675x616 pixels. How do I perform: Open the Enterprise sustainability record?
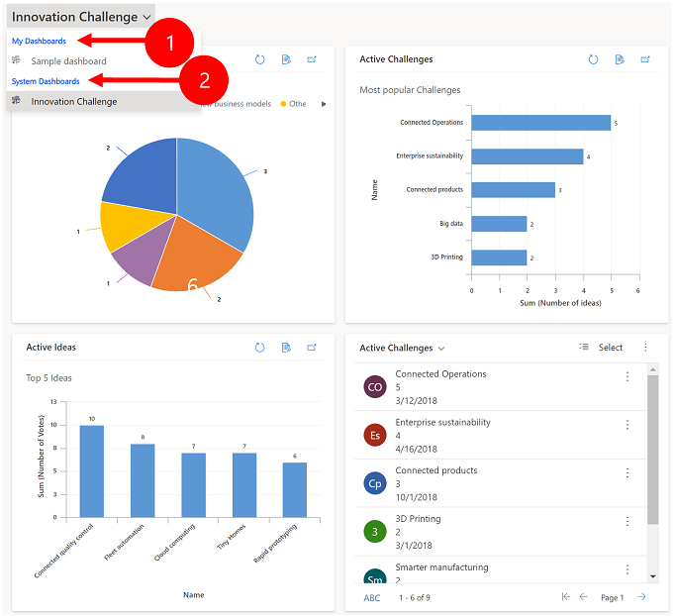(x=442, y=422)
